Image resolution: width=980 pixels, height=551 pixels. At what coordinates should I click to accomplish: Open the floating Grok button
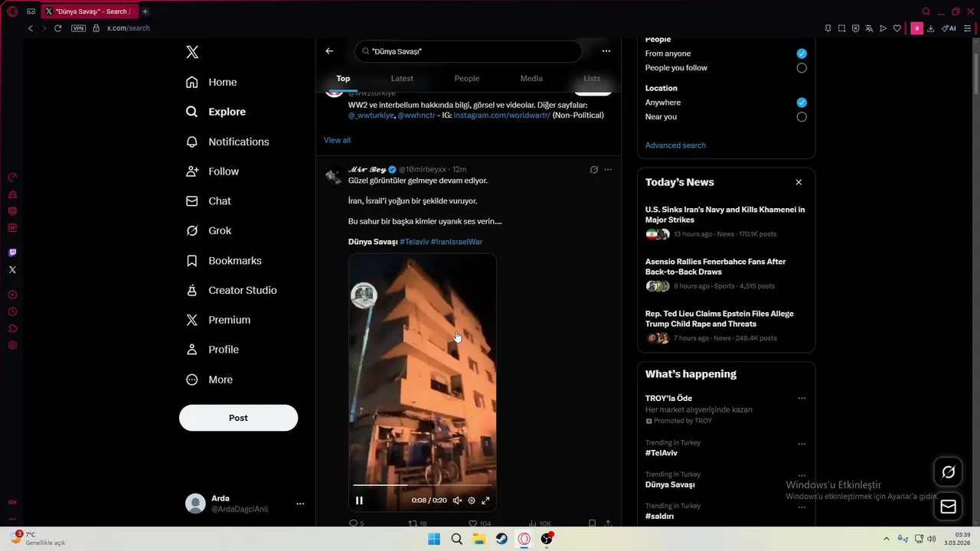[x=948, y=472]
